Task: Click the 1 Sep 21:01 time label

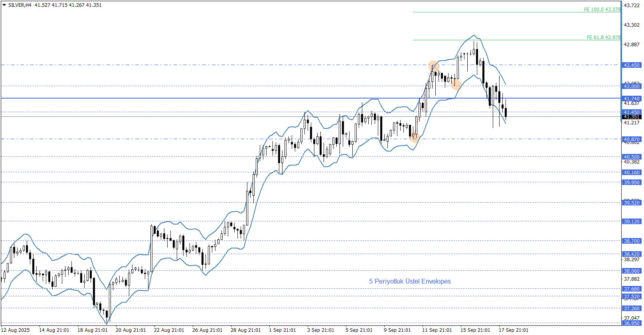Action: (x=282, y=330)
